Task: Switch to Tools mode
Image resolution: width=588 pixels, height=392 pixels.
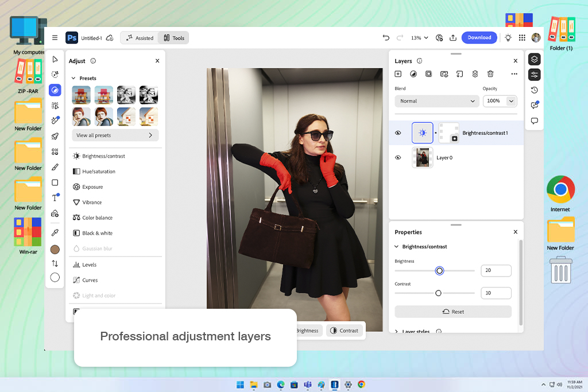Action: [174, 38]
